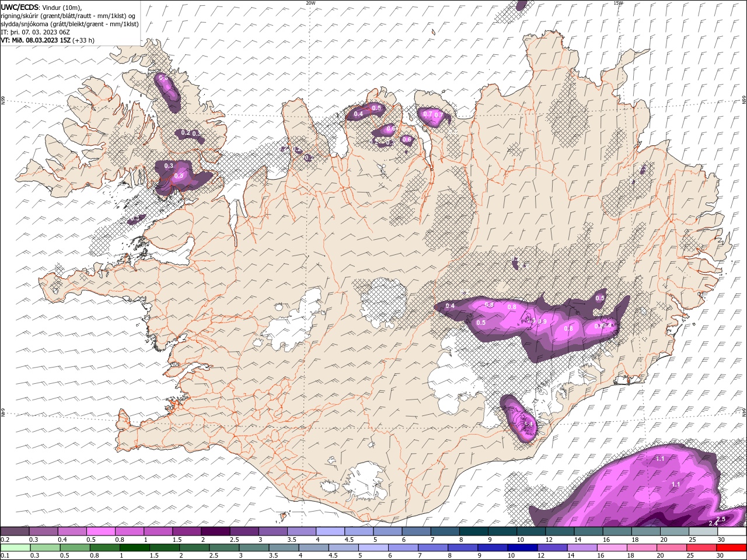The height and width of the screenshot is (560, 747).
Task: Select the upper legend swatch starting at 8
Action: point(473,531)
